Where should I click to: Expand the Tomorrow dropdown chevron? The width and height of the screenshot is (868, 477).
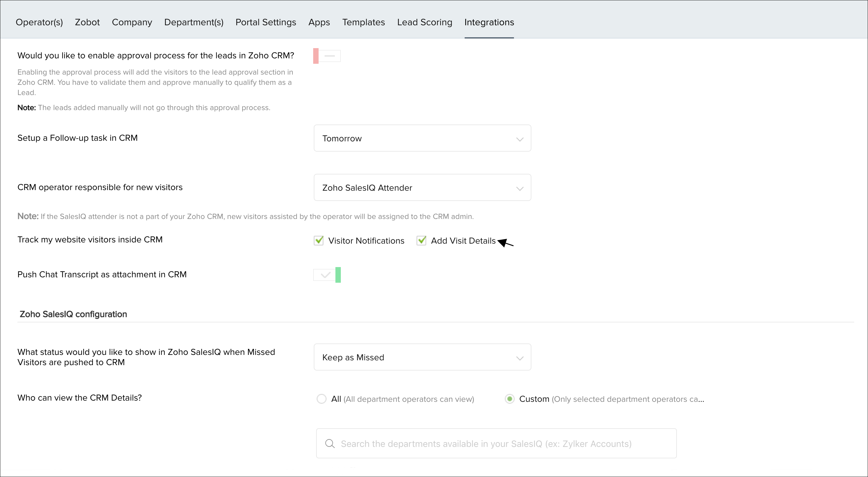(520, 139)
